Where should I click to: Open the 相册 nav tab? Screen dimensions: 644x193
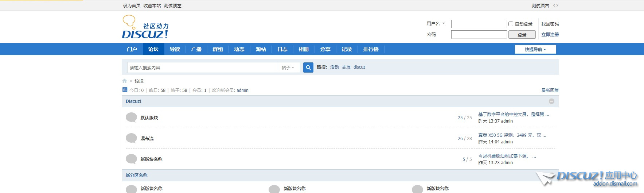click(x=304, y=49)
